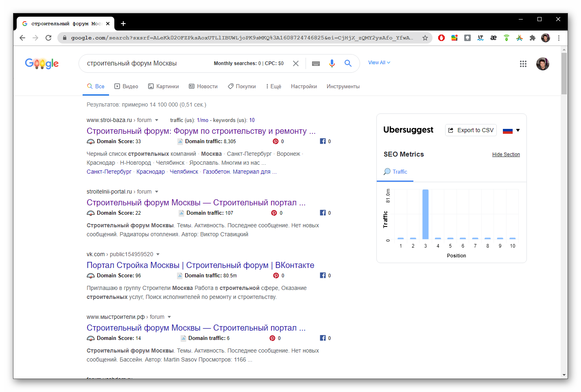581x392 pixels.
Task: Open the 'Газобетон. Материал для ...' sitelink
Action: pos(240,172)
